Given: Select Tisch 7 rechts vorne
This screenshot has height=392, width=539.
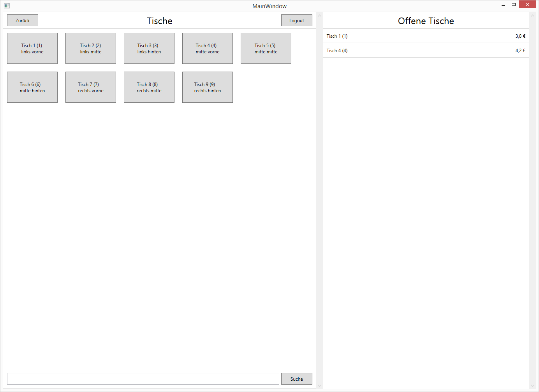Looking at the screenshot, I should 91,87.
